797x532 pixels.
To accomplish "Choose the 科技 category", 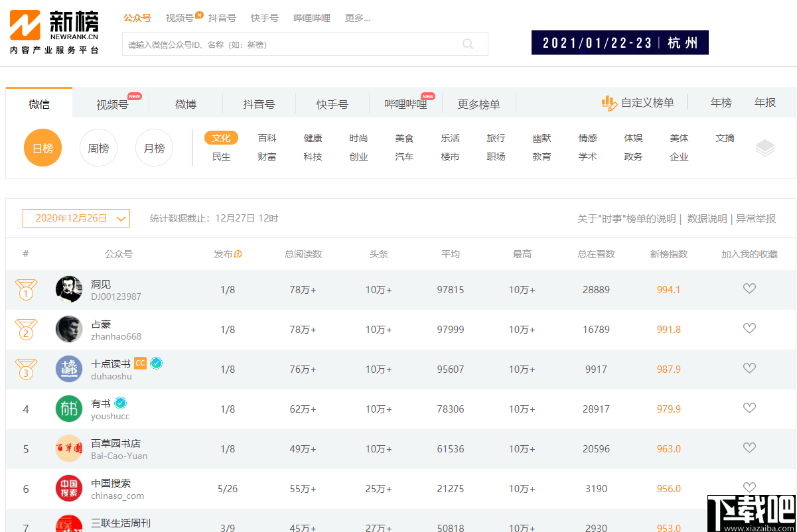I will coord(313,157).
